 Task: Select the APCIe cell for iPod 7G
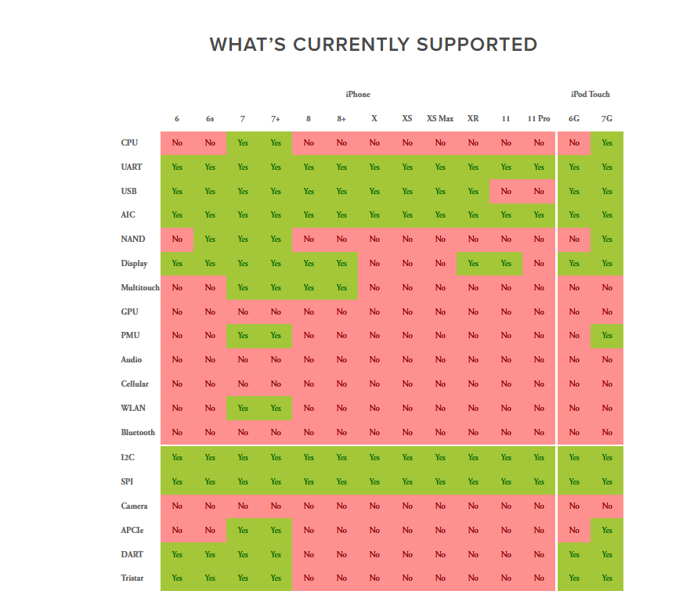[x=607, y=530]
